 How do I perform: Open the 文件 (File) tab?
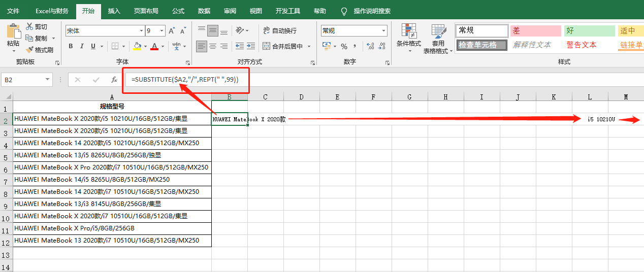click(x=13, y=11)
